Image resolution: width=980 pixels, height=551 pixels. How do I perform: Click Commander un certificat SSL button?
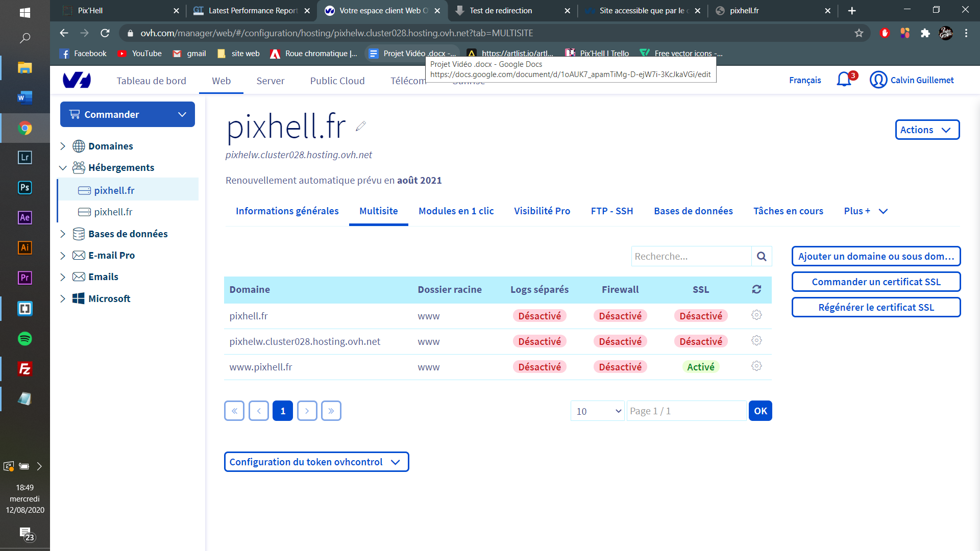coord(876,282)
